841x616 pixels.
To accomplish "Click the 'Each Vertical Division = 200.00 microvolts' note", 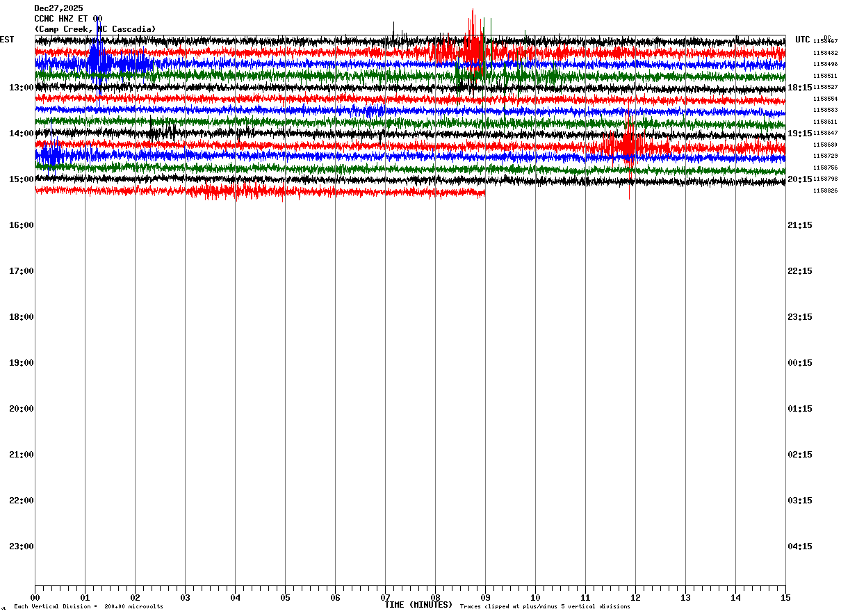I will click(x=88, y=607).
